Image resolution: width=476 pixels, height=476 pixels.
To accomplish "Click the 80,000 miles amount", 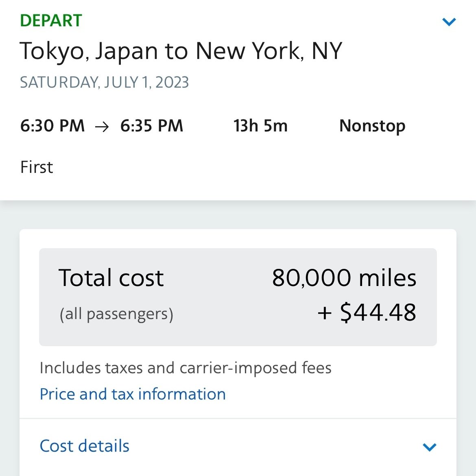I will click(344, 278).
